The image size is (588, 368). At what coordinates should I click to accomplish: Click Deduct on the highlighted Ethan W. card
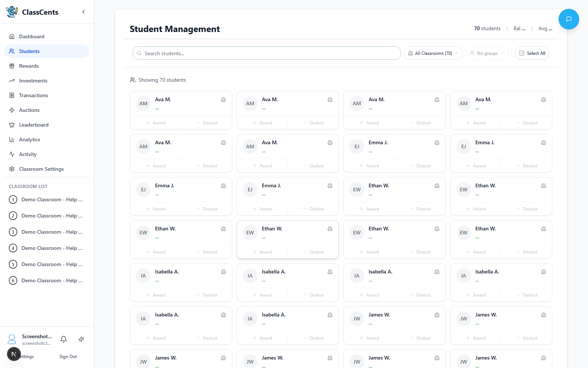pyautogui.click(x=313, y=252)
